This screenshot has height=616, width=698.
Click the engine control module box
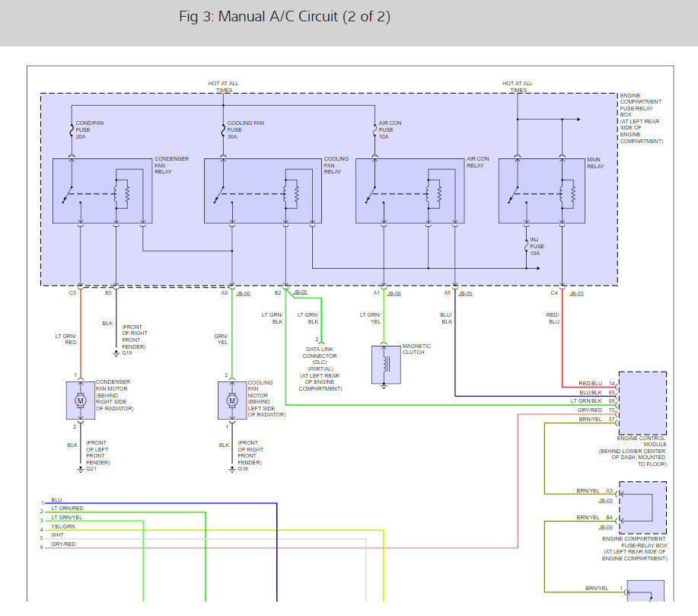pyautogui.click(x=642, y=403)
